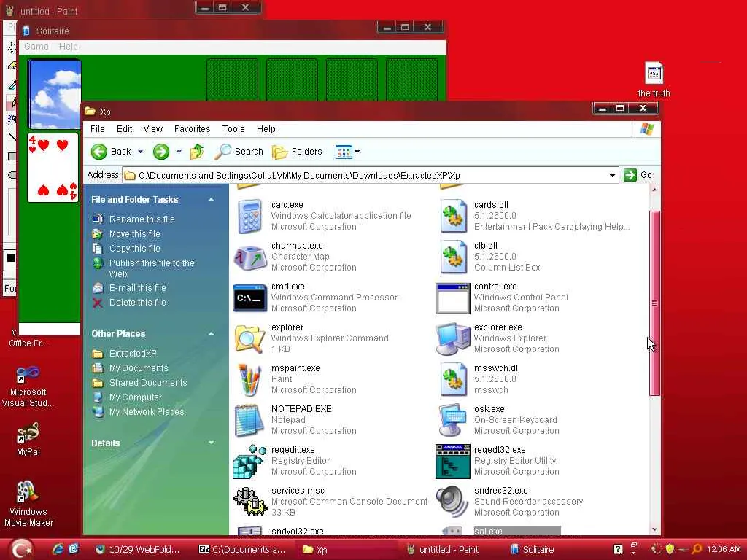Open Back button history dropdown
Viewport: 747px width, 560px height.
141,152
